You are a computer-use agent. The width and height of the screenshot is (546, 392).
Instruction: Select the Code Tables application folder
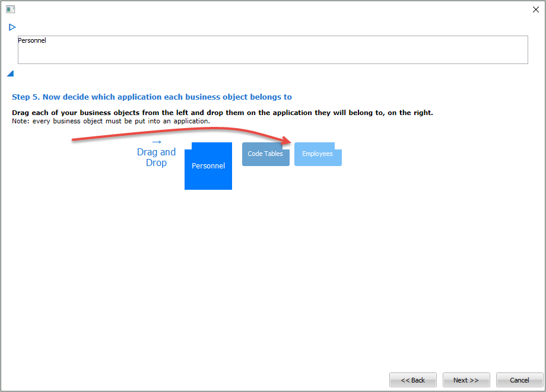point(266,154)
